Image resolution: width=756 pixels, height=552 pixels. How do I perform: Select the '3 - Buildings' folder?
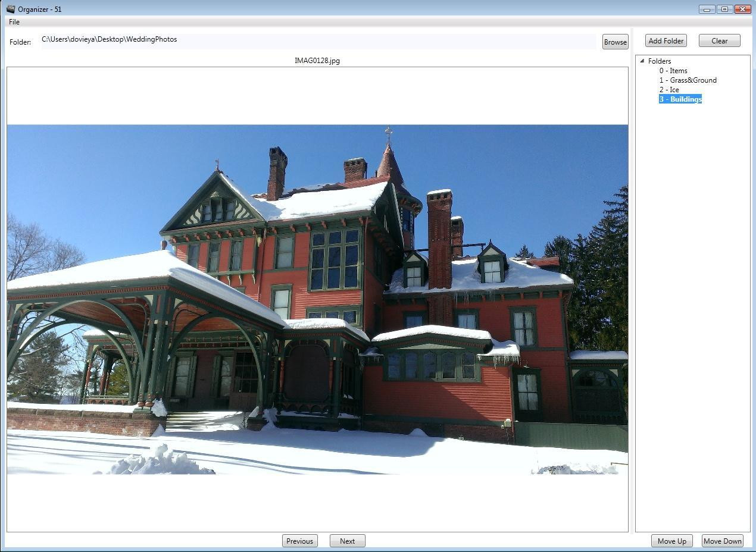680,99
